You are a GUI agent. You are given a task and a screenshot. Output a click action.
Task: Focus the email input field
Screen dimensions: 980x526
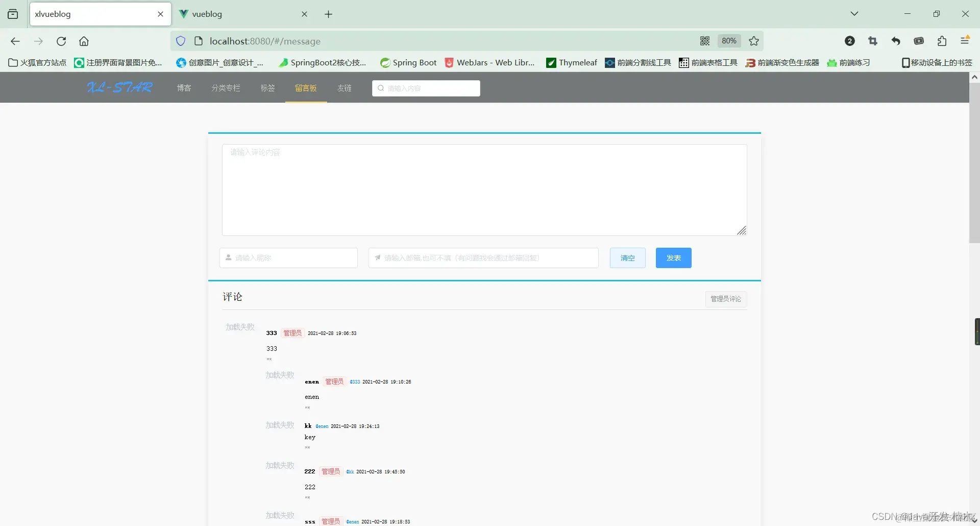click(x=483, y=258)
